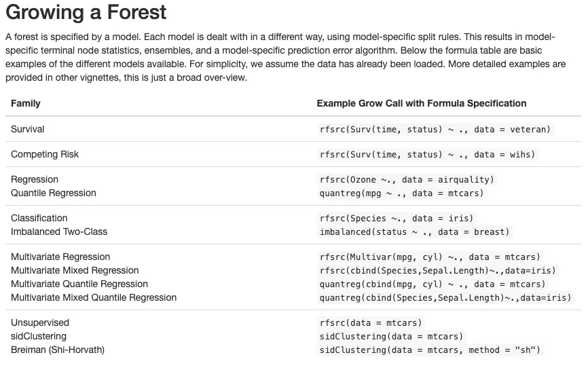Image resolution: width=588 pixels, height=372 pixels.
Task: Select the Breiman (Shi-Horvath) label
Action: pyautogui.click(x=58, y=350)
